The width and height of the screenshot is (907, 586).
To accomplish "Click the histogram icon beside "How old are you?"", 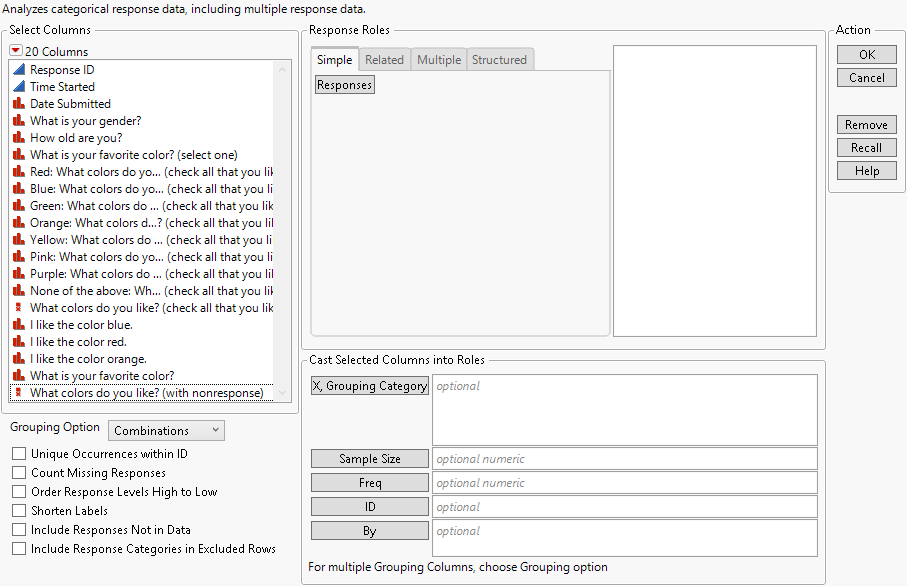I will pos(19,137).
